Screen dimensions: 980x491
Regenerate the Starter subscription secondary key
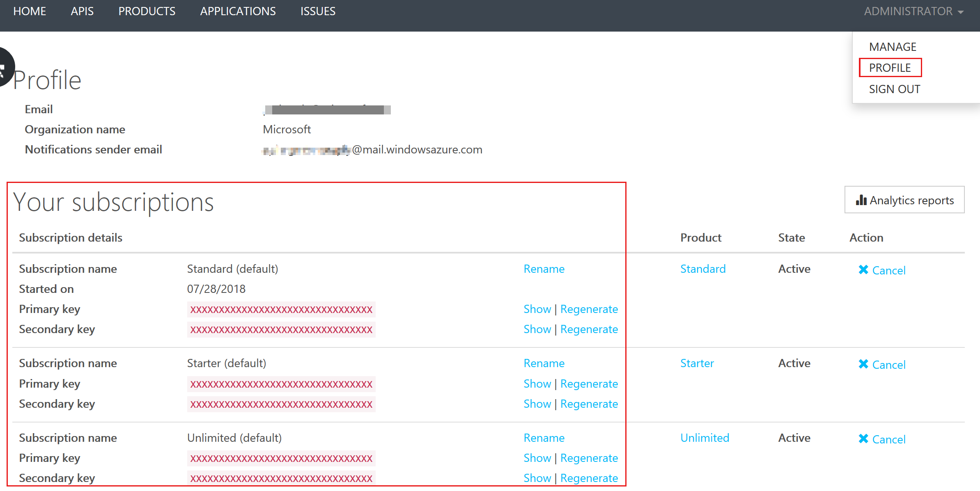pos(589,404)
